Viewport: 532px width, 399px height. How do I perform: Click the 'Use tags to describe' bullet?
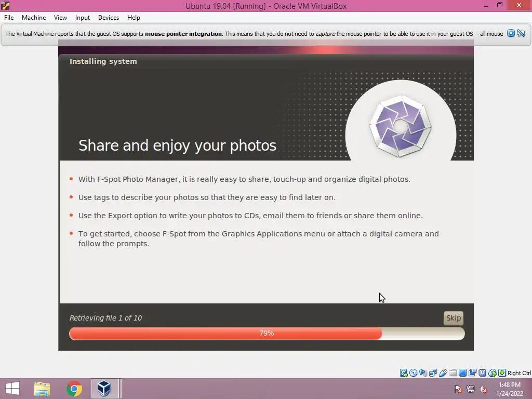pos(207,197)
